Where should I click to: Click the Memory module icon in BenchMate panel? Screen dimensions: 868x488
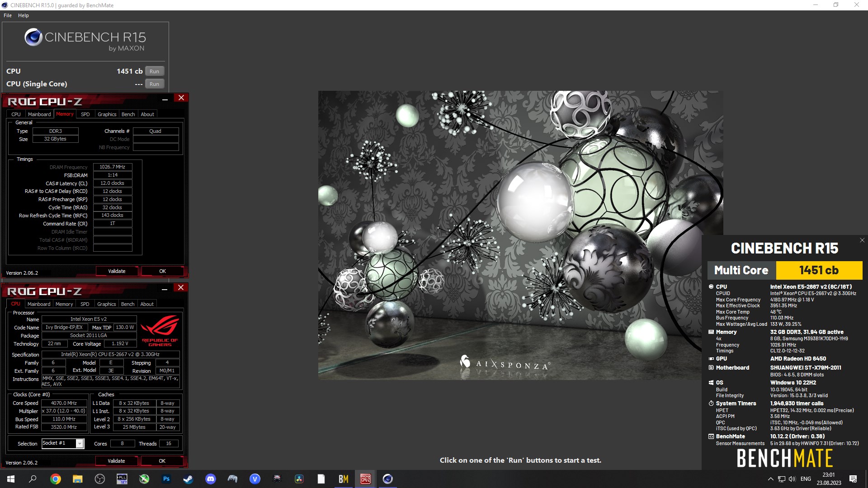click(711, 332)
